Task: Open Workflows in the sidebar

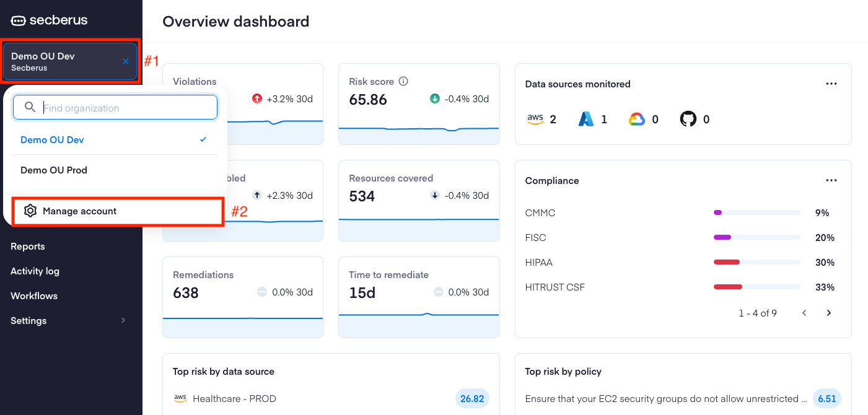Action: click(34, 296)
